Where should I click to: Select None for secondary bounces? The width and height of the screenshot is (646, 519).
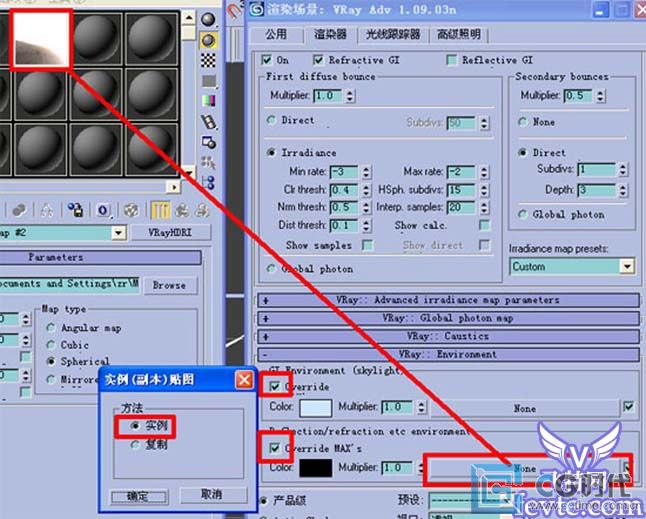pyautogui.click(x=523, y=122)
